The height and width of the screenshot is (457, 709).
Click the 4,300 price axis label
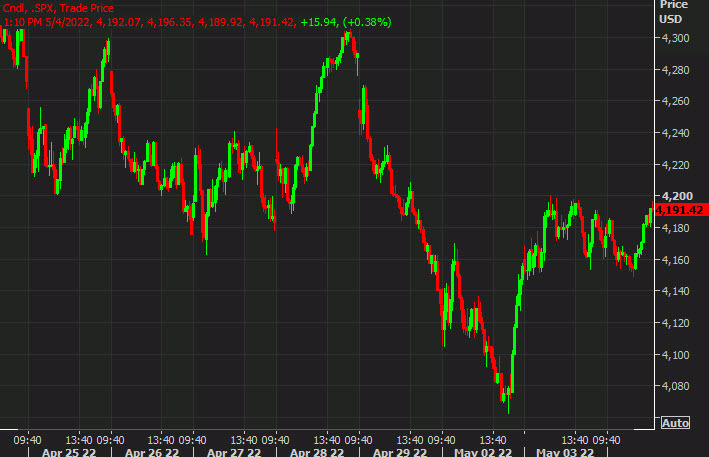point(676,38)
